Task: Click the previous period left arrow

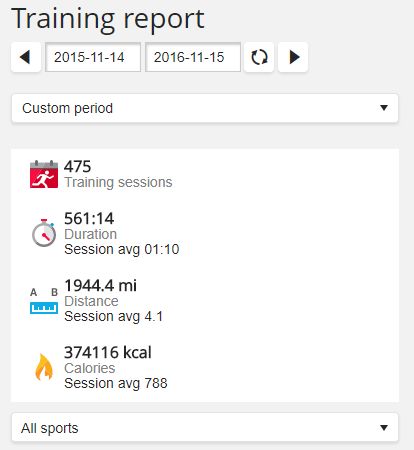Action: 26,57
